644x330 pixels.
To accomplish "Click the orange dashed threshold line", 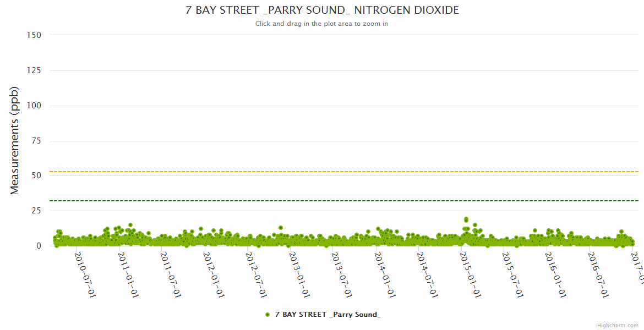I will (330, 172).
